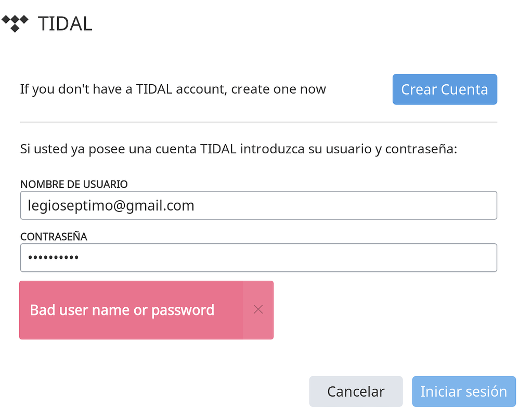Click the blue account creation button

tap(445, 89)
